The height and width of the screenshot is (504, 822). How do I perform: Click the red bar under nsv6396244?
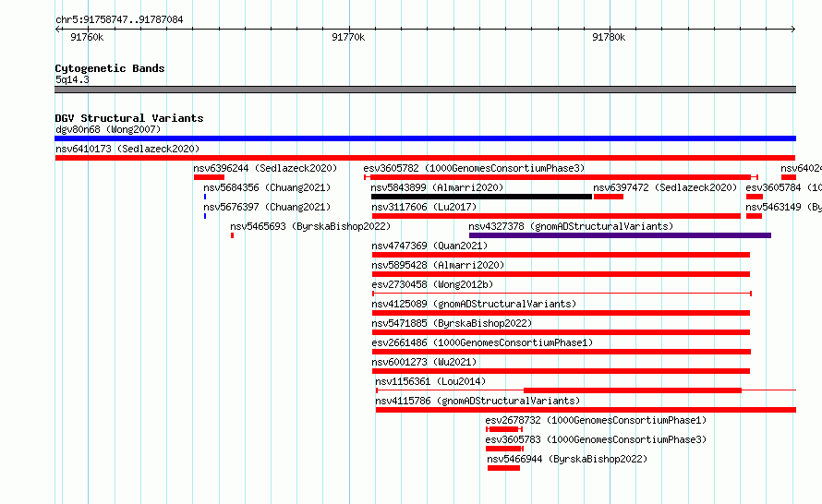tap(209, 177)
